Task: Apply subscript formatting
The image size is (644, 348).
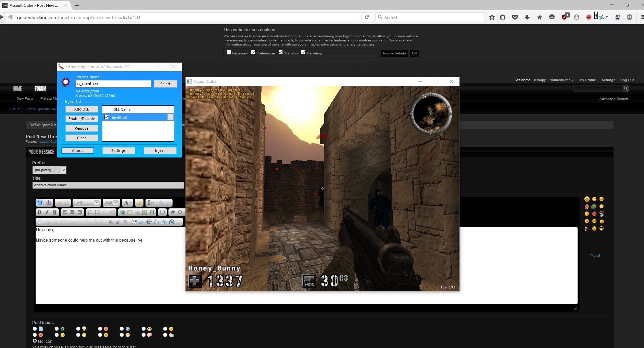Action: click(111, 222)
